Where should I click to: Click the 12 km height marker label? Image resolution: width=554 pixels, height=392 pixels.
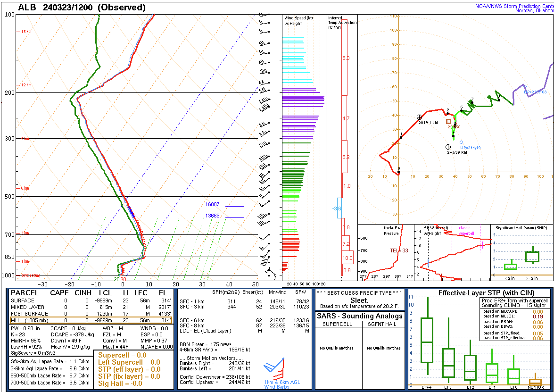[x=25, y=85]
